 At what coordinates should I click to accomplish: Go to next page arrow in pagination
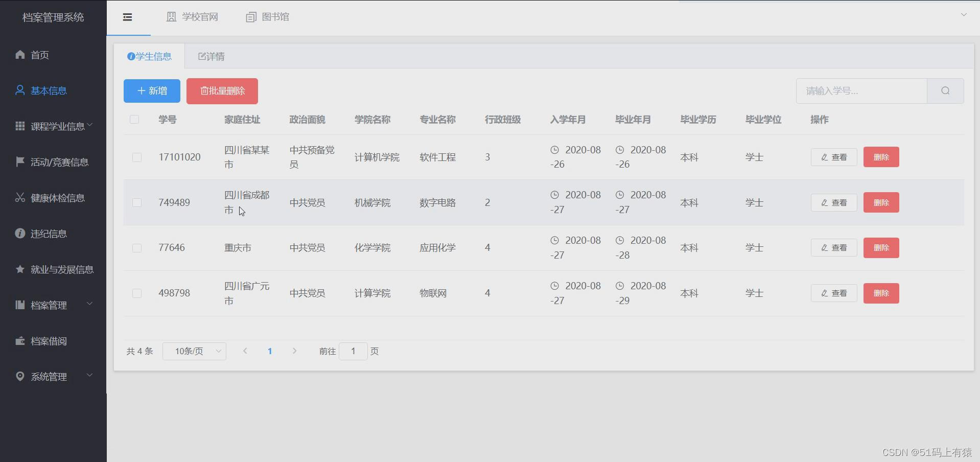pos(294,351)
